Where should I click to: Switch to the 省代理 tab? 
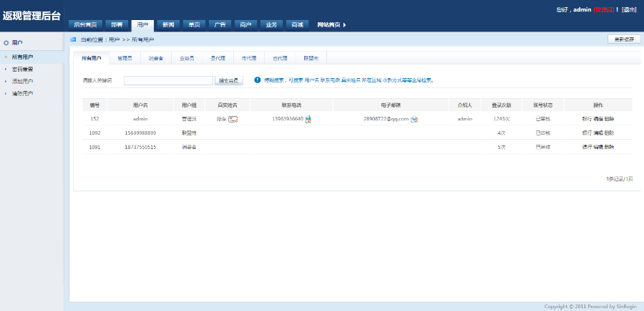coord(280,59)
